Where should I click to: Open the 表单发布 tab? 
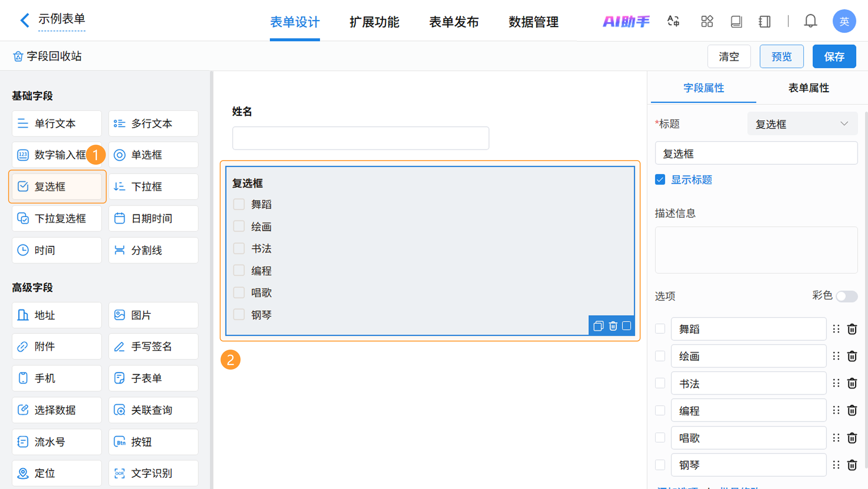[453, 22]
